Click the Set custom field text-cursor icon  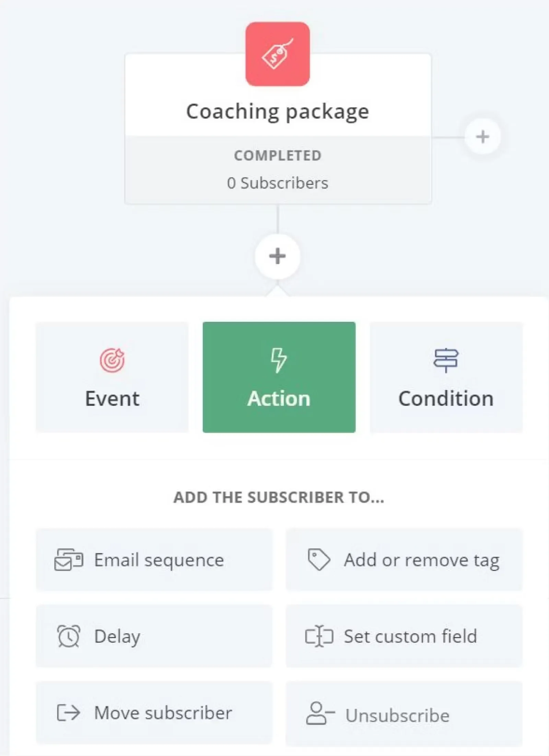tap(319, 636)
